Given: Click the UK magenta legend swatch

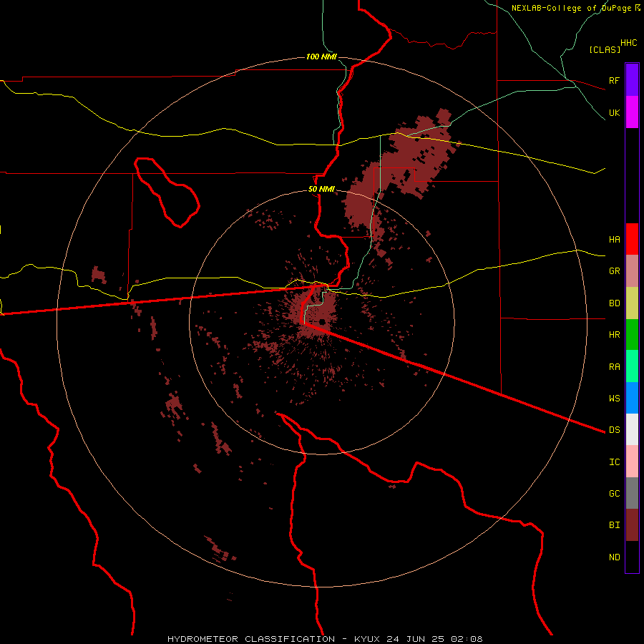Looking at the screenshot, I should tap(632, 112).
